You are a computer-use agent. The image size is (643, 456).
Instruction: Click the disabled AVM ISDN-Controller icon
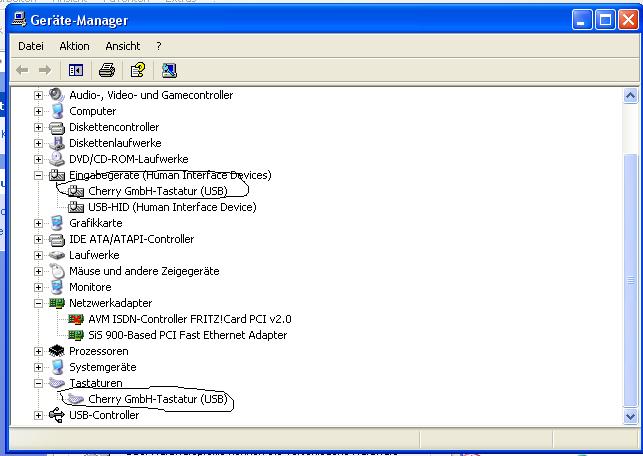(x=76, y=319)
